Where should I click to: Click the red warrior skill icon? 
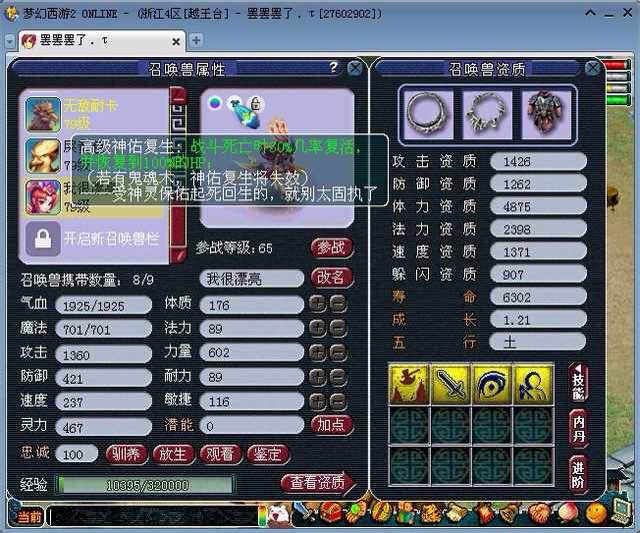pos(409,384)
